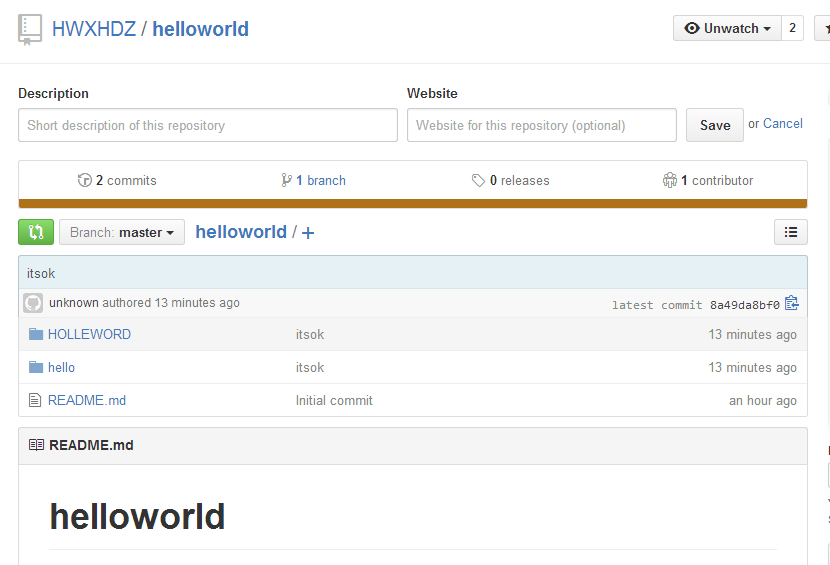The width and height of the screenshot is (830, 565).
Task: Click the watchers count 2
Action: [x=792, y=28]
